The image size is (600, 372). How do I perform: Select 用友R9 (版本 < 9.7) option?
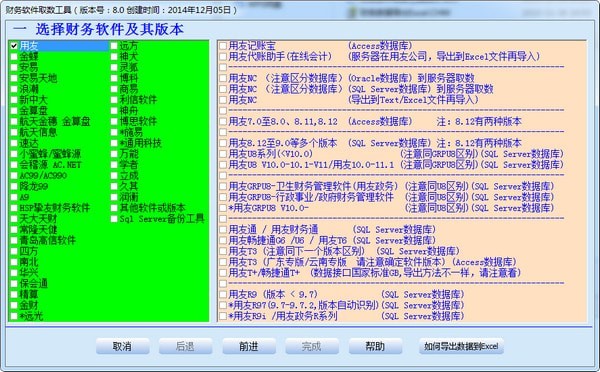coord(223,295)
